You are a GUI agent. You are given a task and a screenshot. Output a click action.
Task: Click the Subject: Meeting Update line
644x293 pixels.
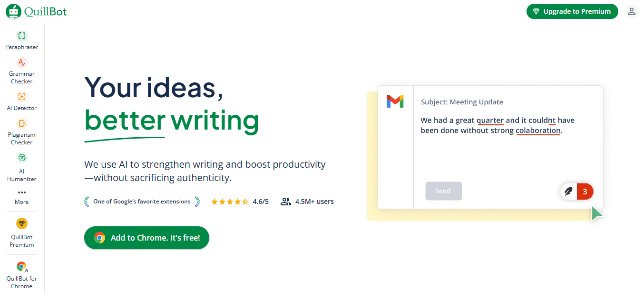(x=462, y=102)
